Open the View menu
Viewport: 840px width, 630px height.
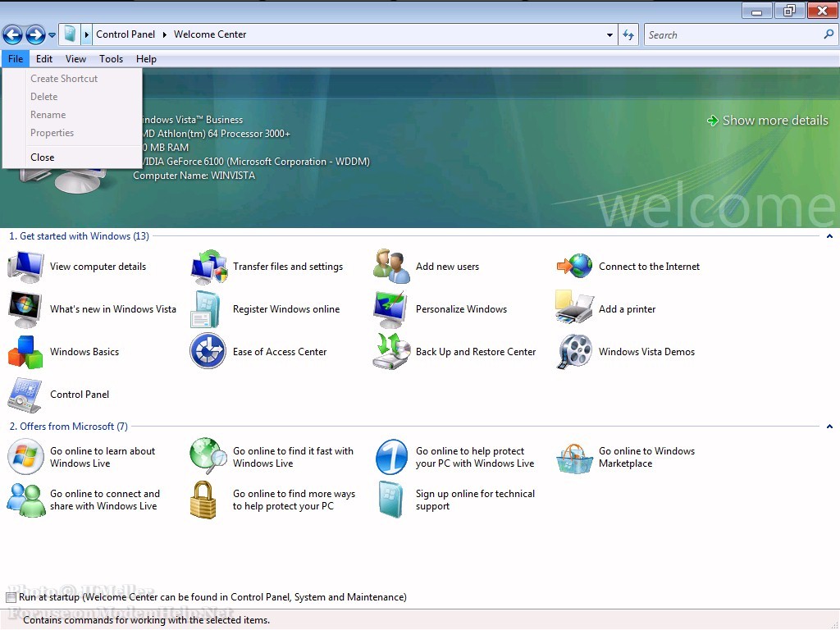click(x=75, y=59)
